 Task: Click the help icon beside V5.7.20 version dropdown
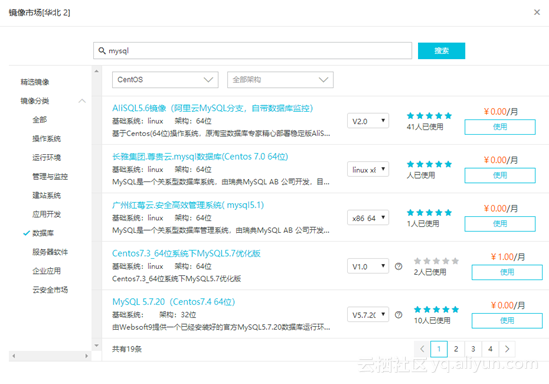398,315
